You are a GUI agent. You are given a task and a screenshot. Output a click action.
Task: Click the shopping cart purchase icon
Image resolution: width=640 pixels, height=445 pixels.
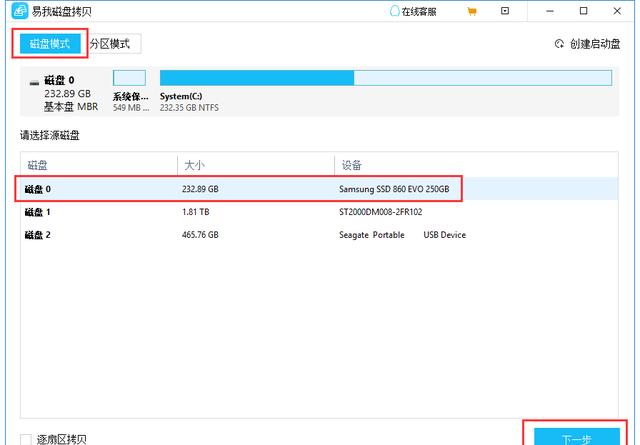tap(473, 11)
